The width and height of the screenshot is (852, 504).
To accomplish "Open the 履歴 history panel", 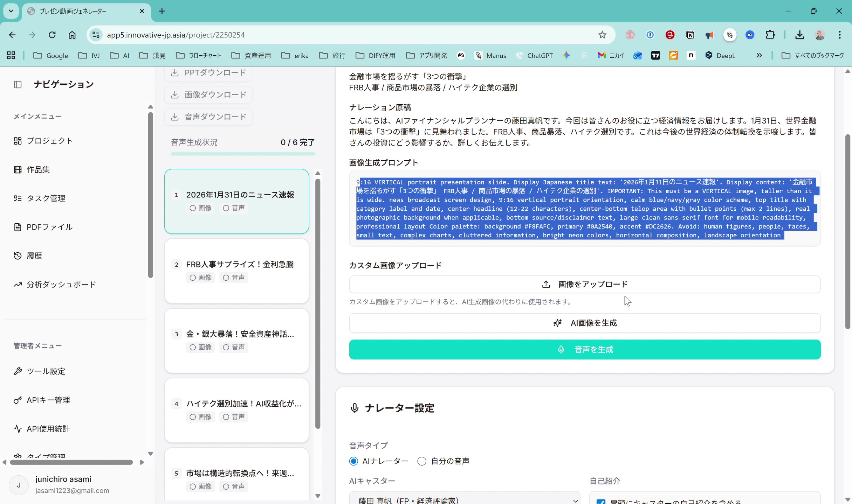I will (35, 255).
